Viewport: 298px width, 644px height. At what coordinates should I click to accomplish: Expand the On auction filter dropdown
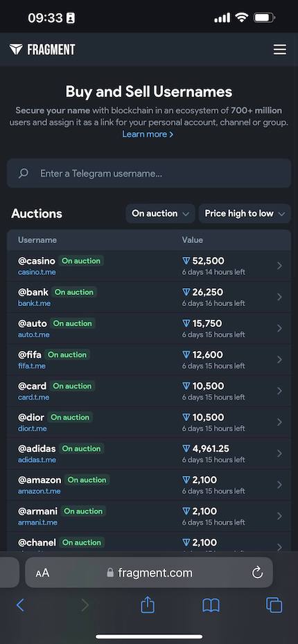click(x=160, y=213)
